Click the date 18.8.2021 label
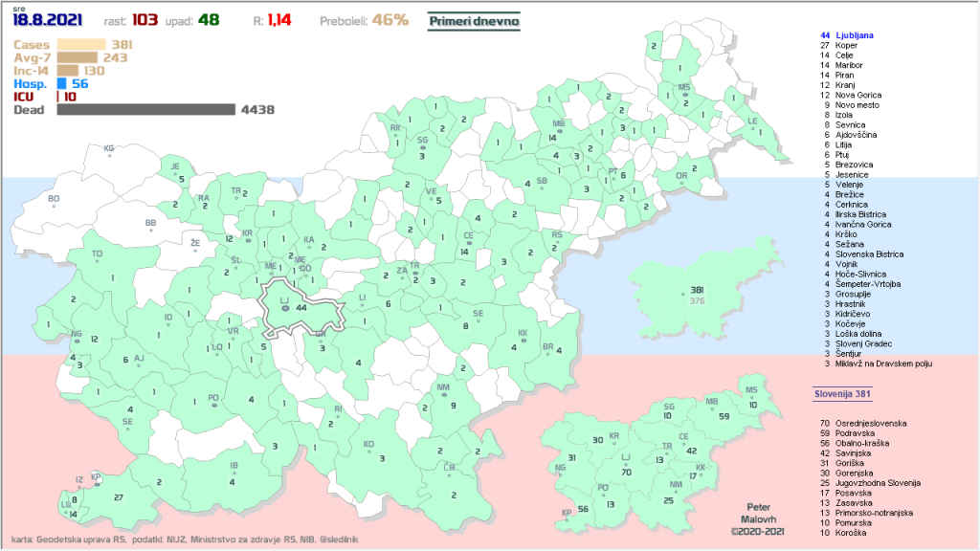Viewport: 980px width, 551px height. (x=49, y=19)
